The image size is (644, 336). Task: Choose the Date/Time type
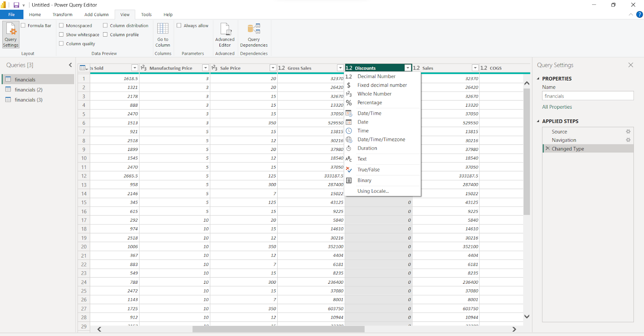[383, 113]
